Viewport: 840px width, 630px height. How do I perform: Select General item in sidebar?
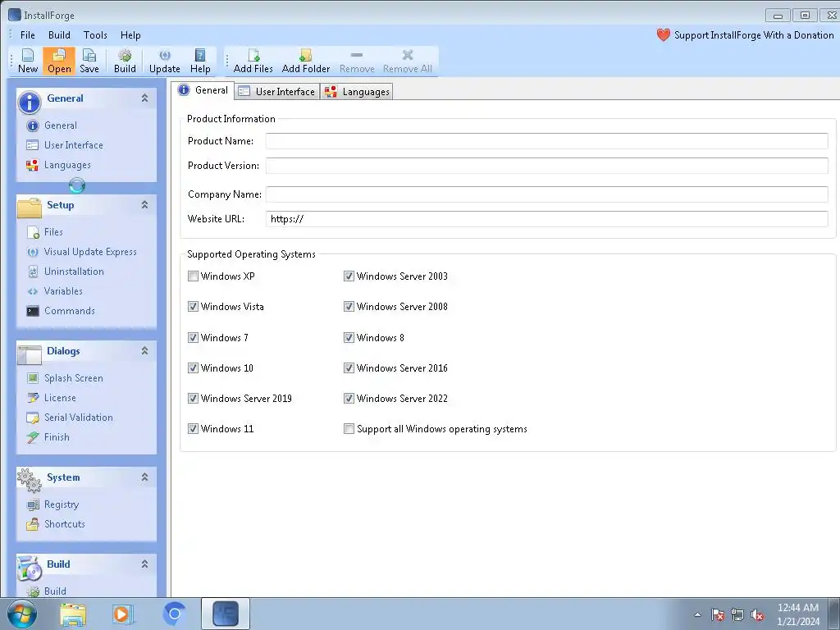pos(52,126)
